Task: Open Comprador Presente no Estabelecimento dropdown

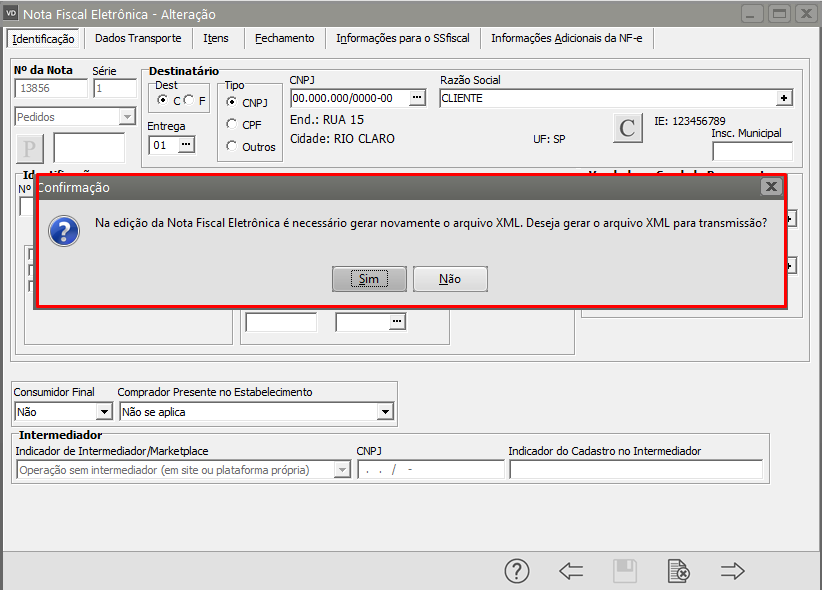Action: [x=385, y=411]
